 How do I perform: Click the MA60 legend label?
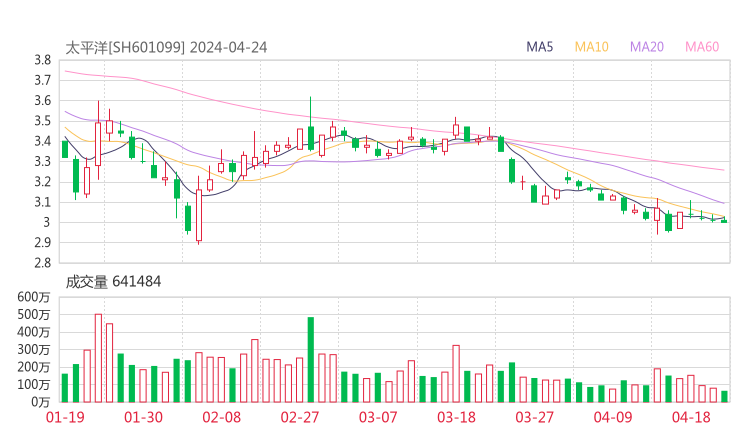tap(702, 47)
